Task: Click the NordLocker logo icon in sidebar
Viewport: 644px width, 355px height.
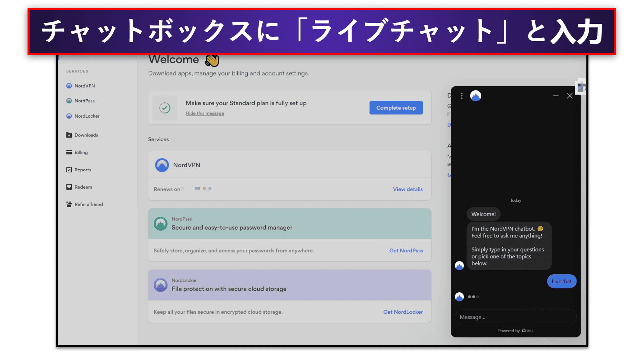Action: coord(69,116)
